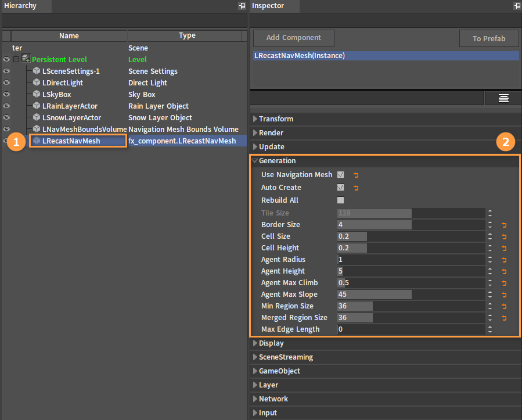This screenshot has width=522, height=420.
Task: Adjust the Min Region Size slider
Action: 411,306
